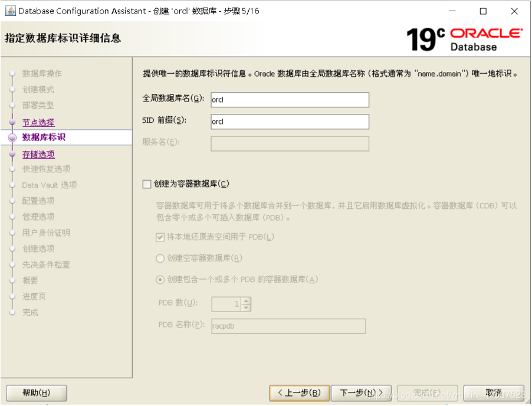Click the PDB 数 number field
Image resolution: width=532 pixels, height=406 pixels.
click(226, 304)
